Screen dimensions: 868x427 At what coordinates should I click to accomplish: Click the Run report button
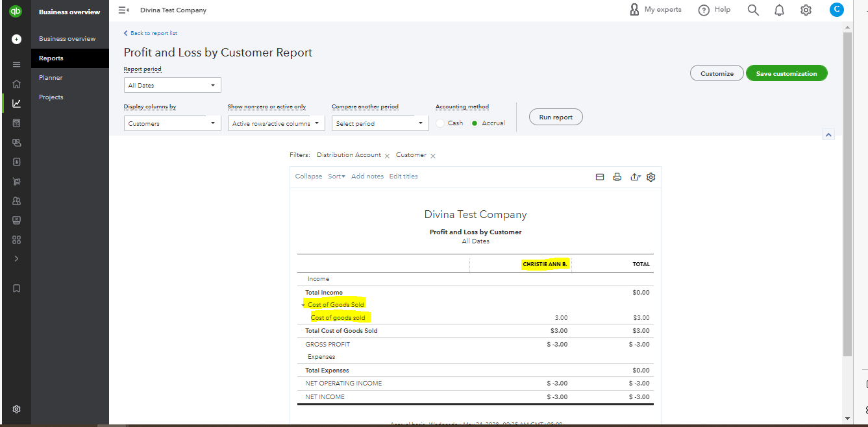[x=556, y=117]
